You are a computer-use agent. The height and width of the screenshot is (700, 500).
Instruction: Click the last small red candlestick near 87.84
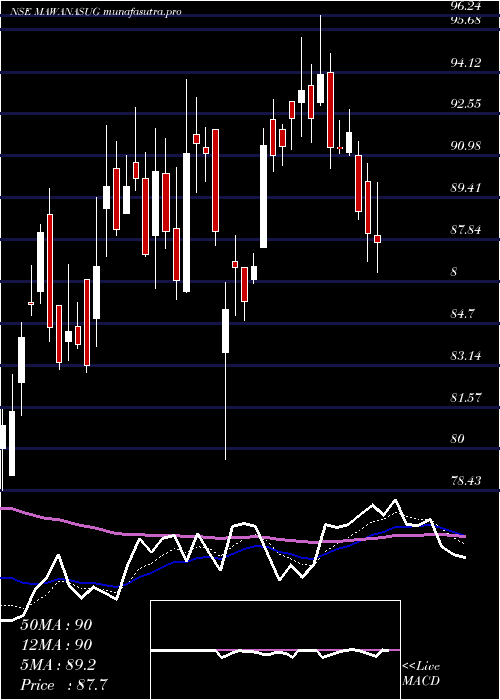click(x=378, y=239)
